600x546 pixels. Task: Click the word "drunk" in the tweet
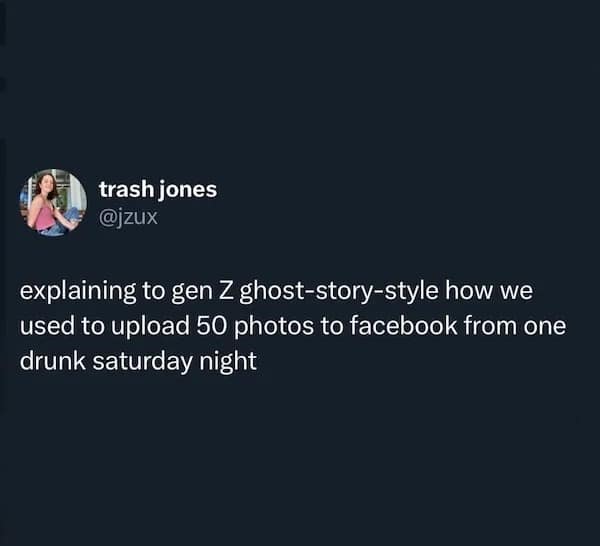point(49,361)
